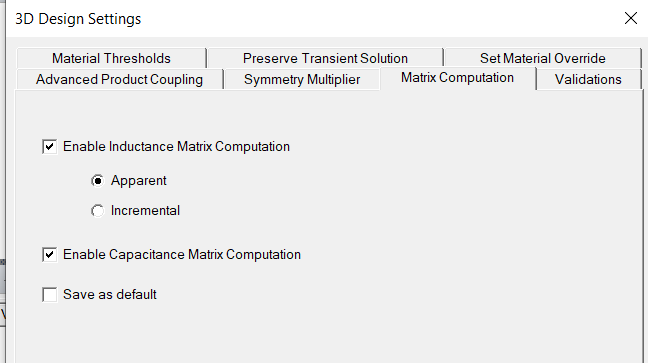Image resolution: width=648 pixels, height=363 pixels.
Task: Click the Matrix Computation tab
Action: pos(457,78)
